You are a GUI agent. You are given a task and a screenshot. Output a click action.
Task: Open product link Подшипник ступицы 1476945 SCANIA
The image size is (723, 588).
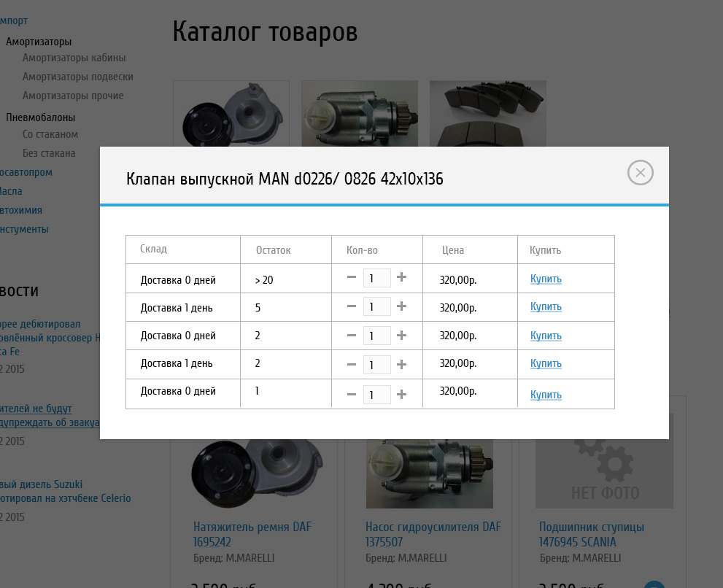[592, 534]
